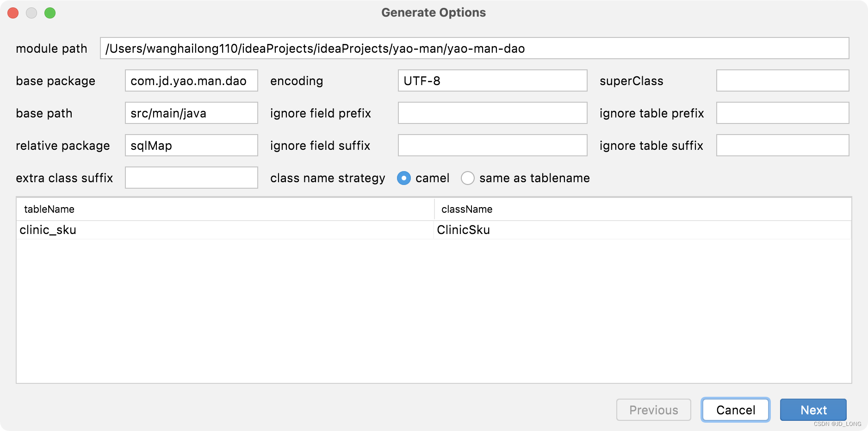Viewport: 868px width, 431px height.
Task: Edit the base path src/main/java field
Action: click(x=192, y=113)
